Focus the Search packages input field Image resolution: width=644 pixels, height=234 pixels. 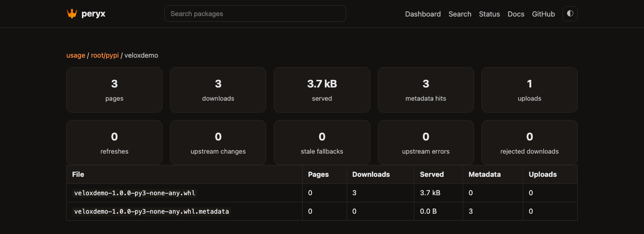click(255, 14)
